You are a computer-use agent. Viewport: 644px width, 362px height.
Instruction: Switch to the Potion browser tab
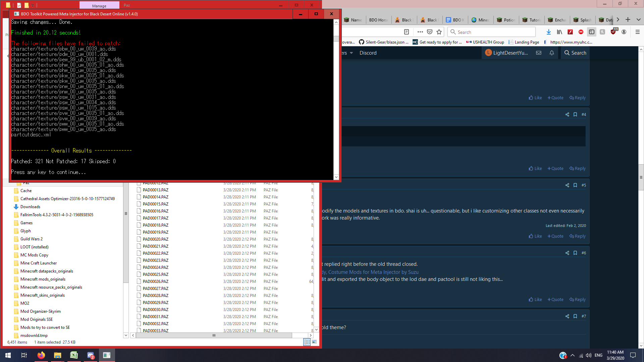coord(506,20)
